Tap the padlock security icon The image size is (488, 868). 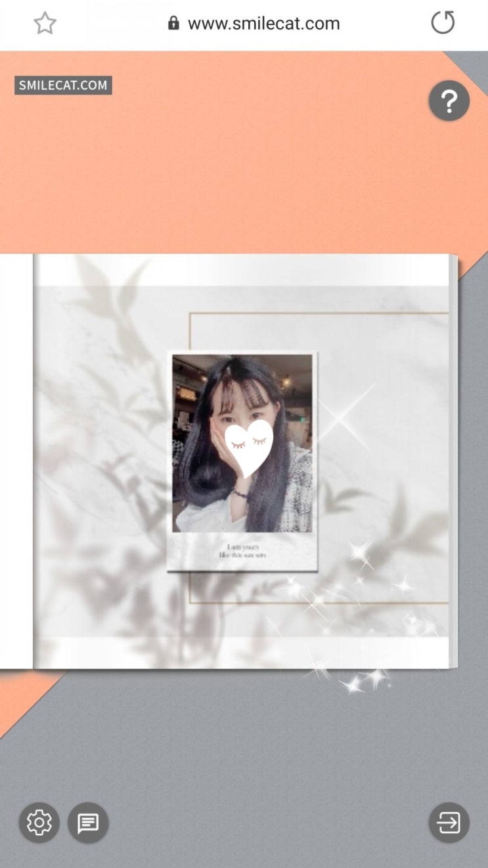click(173, 24)
